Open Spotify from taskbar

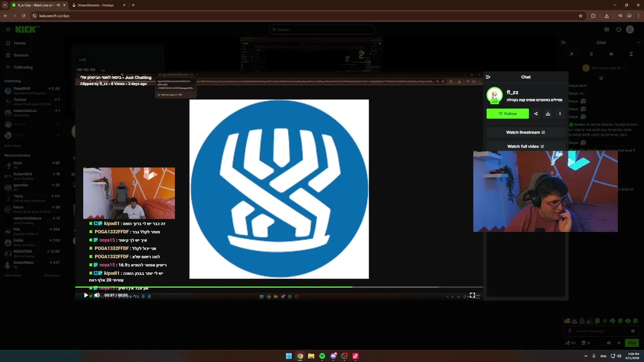pos(322,356)
